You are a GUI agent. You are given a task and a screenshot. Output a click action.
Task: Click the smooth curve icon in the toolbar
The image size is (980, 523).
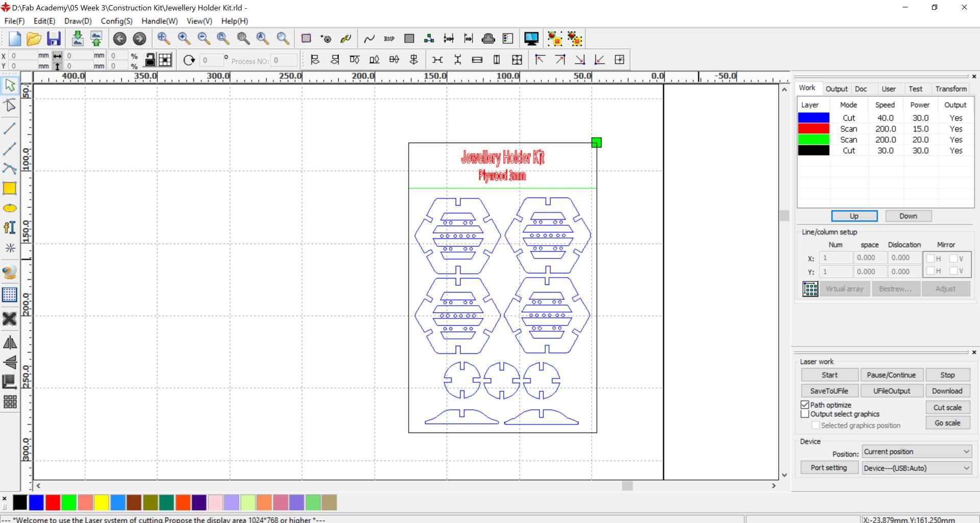pos(370,39)
